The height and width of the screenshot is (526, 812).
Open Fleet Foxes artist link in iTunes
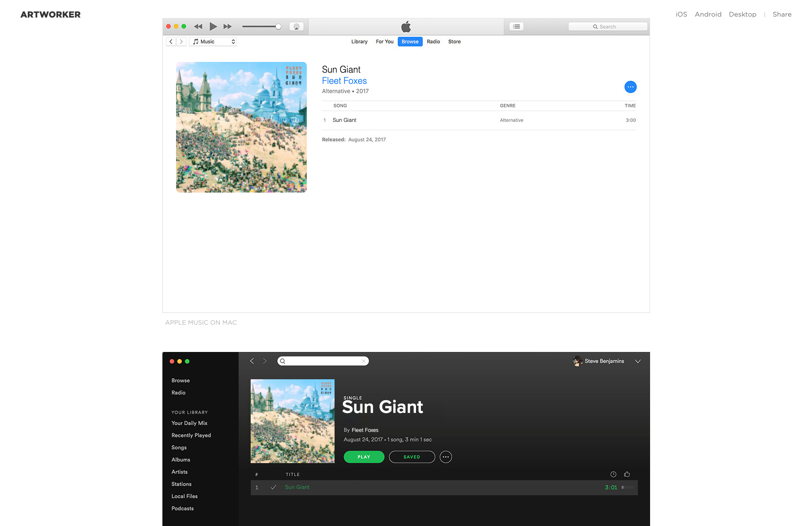(x=344, y=81)
